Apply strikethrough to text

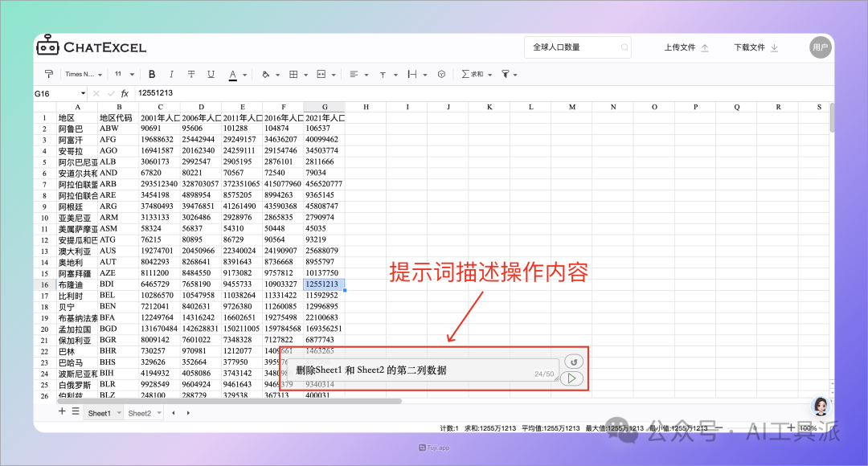pyautogui.click(x=191, y=74)
